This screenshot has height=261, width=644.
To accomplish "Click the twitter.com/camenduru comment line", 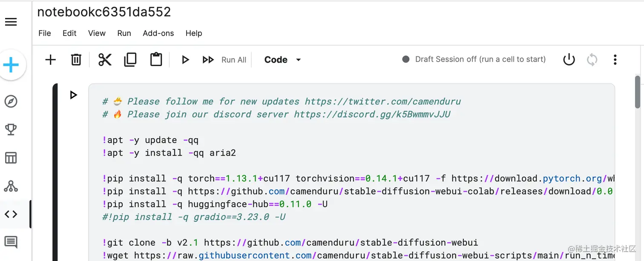I will tap(282, 101).
